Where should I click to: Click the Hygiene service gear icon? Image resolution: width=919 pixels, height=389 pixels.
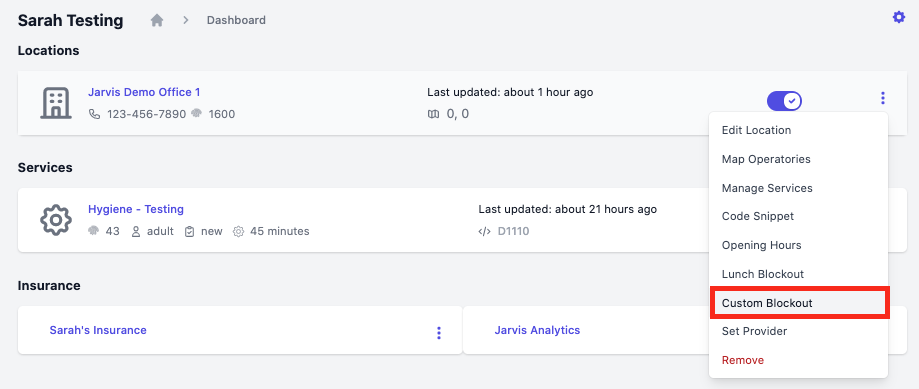pyautogui.click(x=56, y=220)
